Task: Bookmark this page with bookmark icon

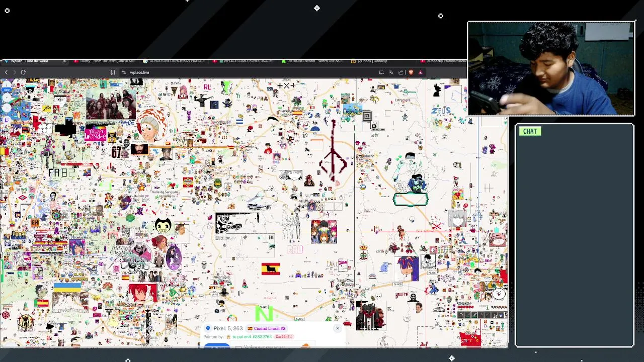Action: [113, 72]
